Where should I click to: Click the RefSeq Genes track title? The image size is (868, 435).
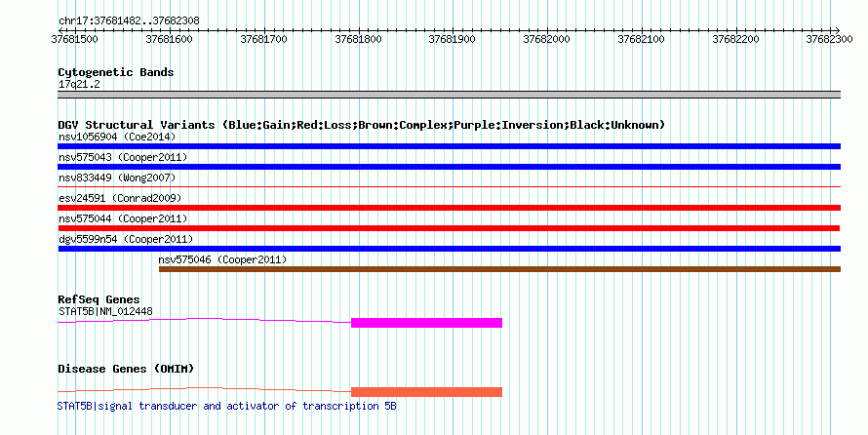coord(99,299)
